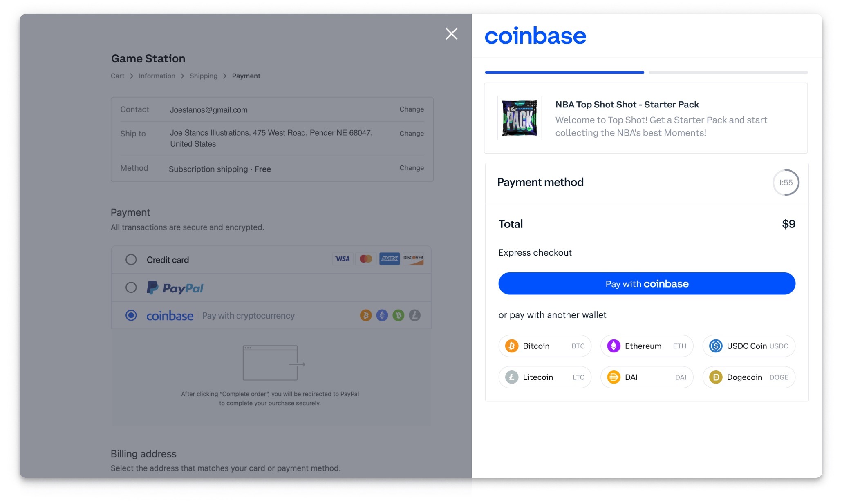
Task: Click the Discover card icon
Action: pyautogui.click(x=413, y=259)
